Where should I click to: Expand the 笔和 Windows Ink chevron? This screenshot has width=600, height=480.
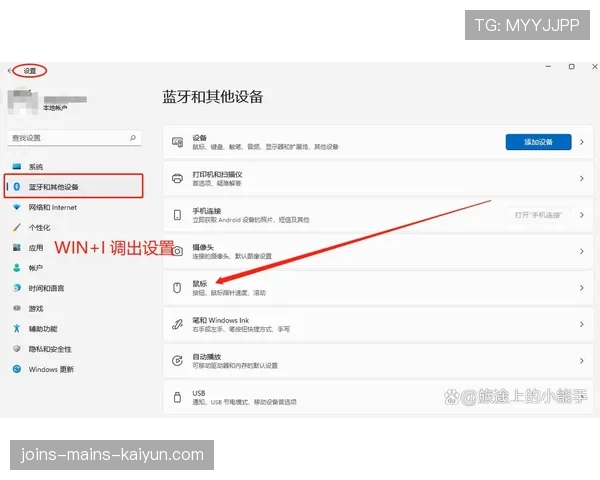582,324
